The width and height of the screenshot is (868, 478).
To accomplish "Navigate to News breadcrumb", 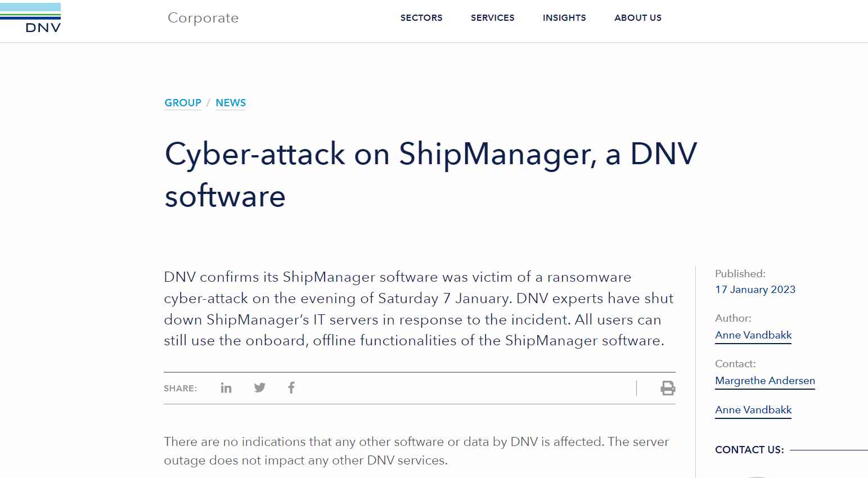I will 231,103.
